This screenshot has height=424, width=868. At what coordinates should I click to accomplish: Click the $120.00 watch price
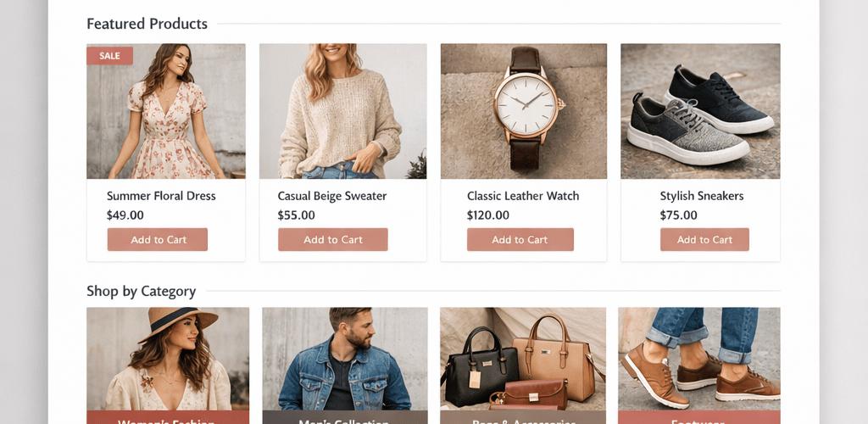pos(487,215)
